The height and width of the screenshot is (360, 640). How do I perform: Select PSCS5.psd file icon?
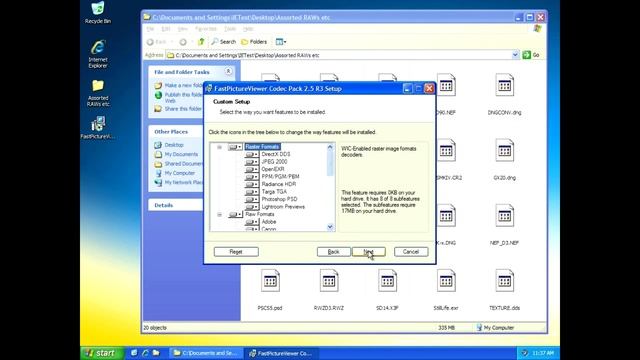(270, 281)
